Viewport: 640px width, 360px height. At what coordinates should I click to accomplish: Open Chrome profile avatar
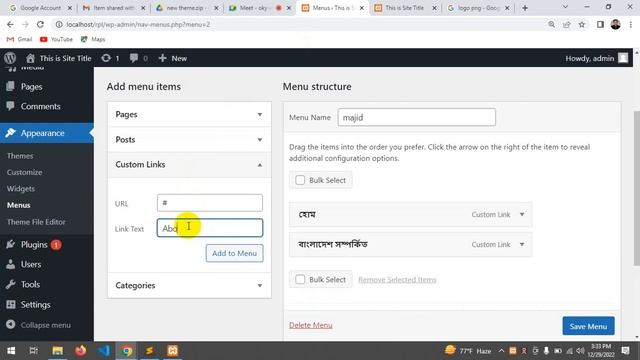pos(616,24)
